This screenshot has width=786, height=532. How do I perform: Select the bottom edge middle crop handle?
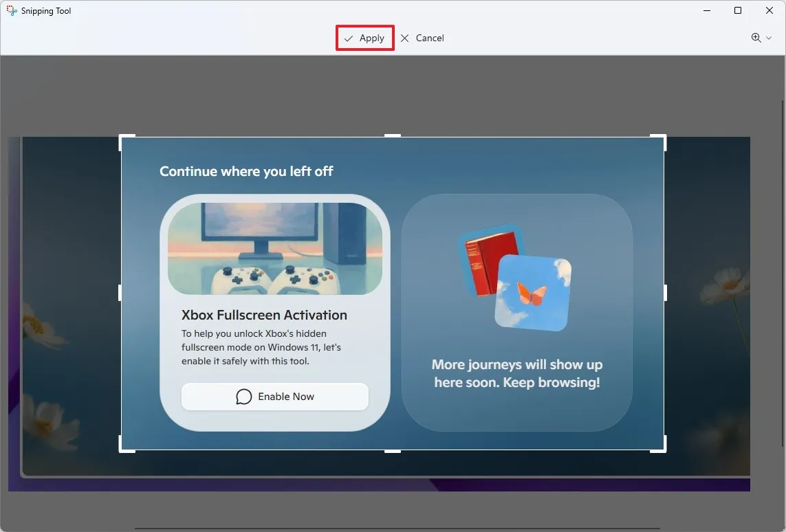[x=392, y=450]
